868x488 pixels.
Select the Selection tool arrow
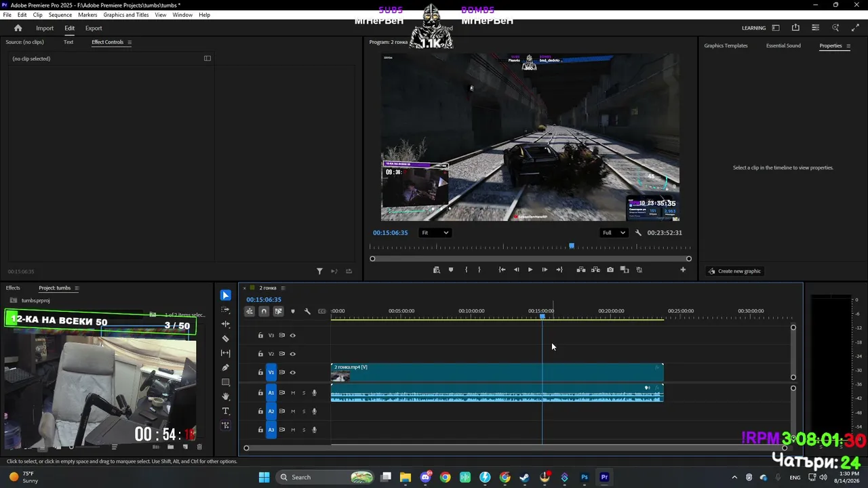tap(226, 296)
